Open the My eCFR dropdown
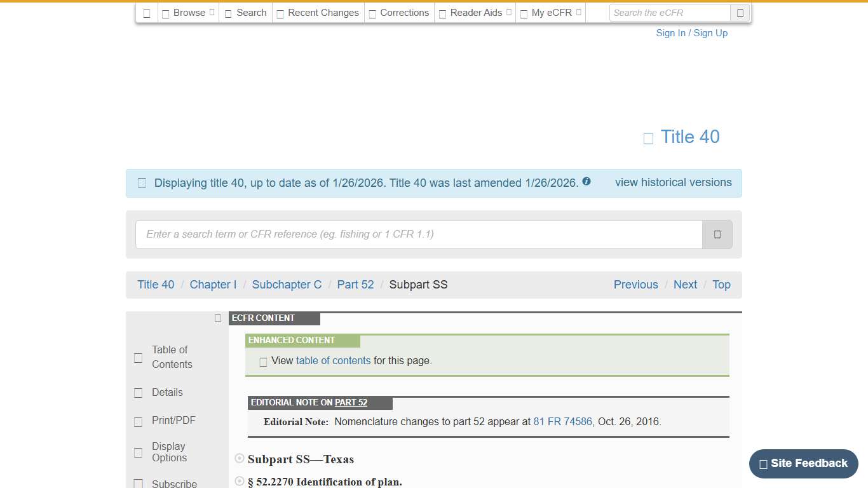Viewport: 868px width, 488px height. (550, 12)
